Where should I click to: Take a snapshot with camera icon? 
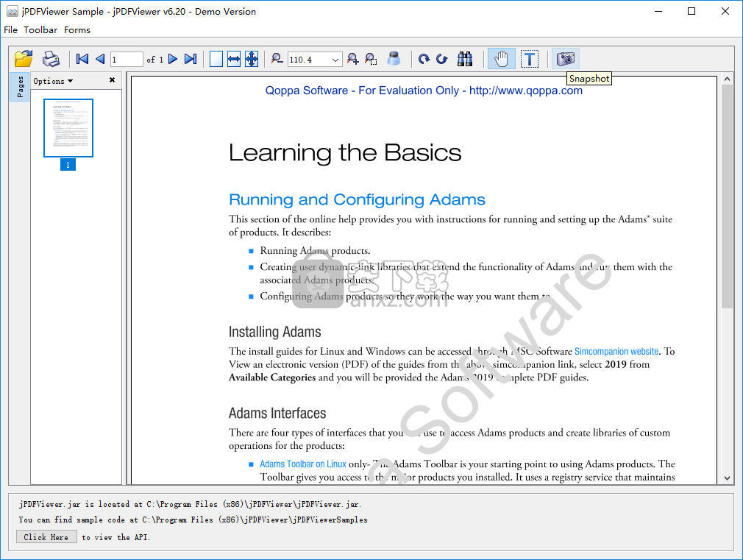(x=565, y=59)
